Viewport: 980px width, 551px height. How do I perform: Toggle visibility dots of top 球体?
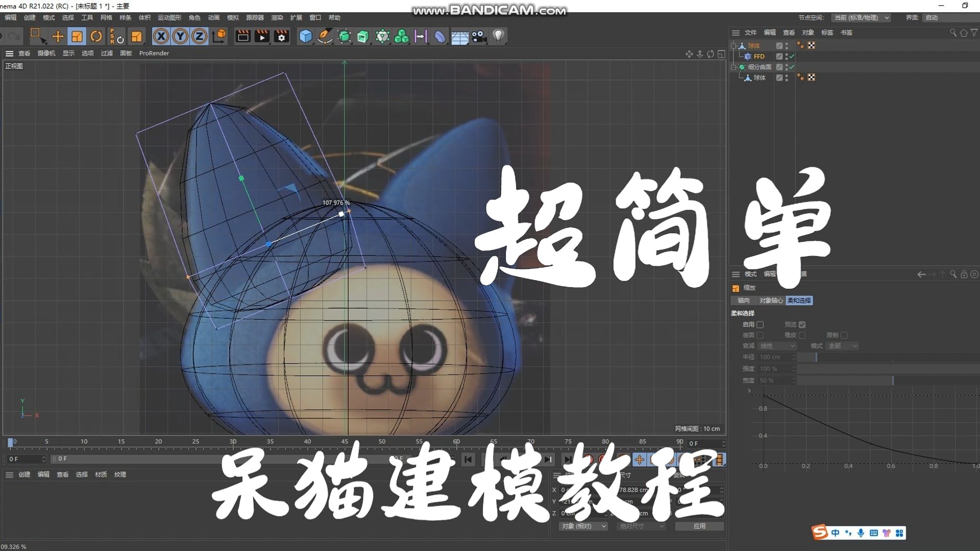click(x=787, y=45)
